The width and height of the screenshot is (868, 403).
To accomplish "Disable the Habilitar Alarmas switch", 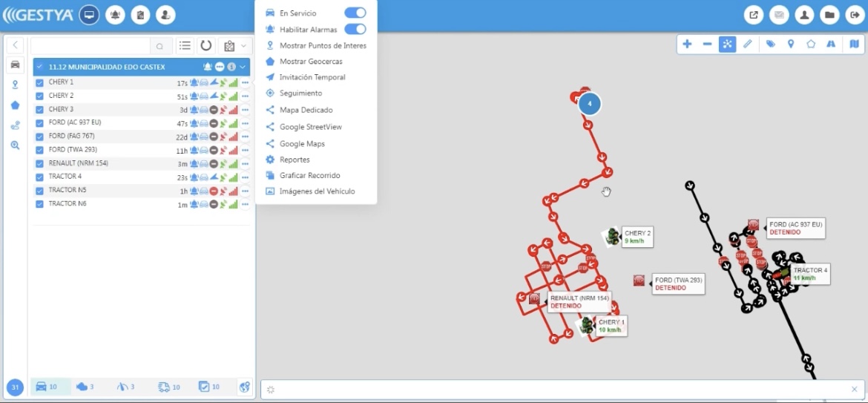I will (355, 30).
